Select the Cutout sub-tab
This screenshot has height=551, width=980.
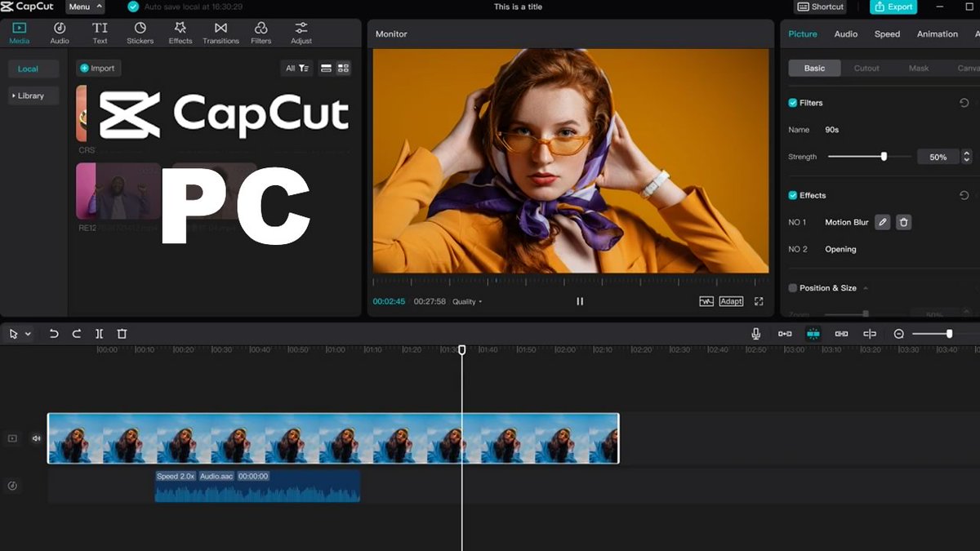pos(866,68)
